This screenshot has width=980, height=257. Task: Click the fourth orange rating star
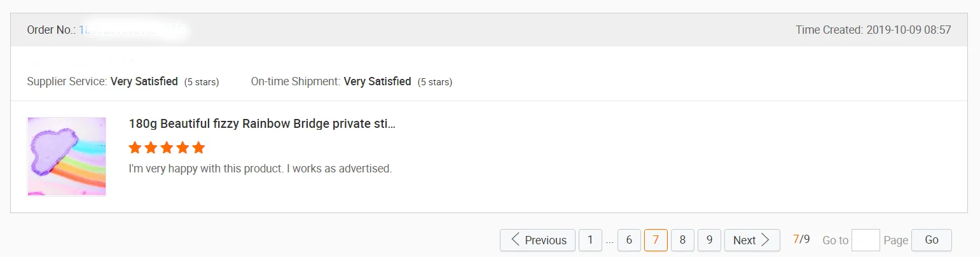(183, 148)
